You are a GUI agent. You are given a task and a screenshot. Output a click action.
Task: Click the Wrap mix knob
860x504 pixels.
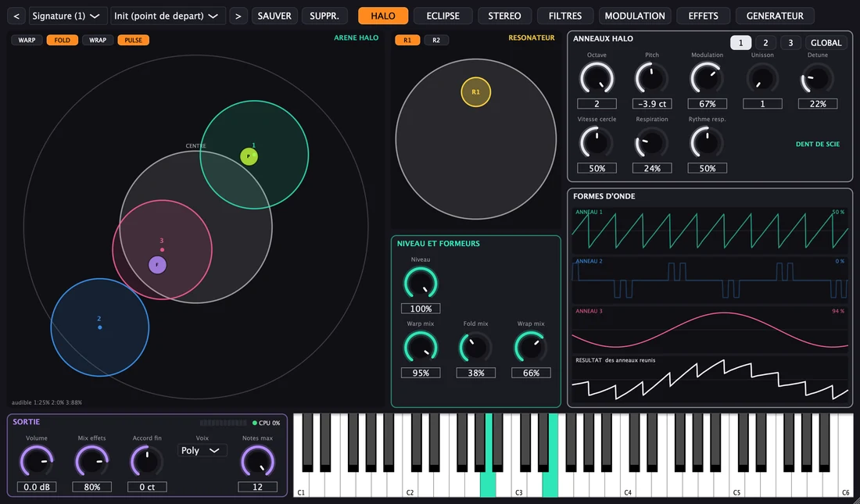[x=531, y=348]
